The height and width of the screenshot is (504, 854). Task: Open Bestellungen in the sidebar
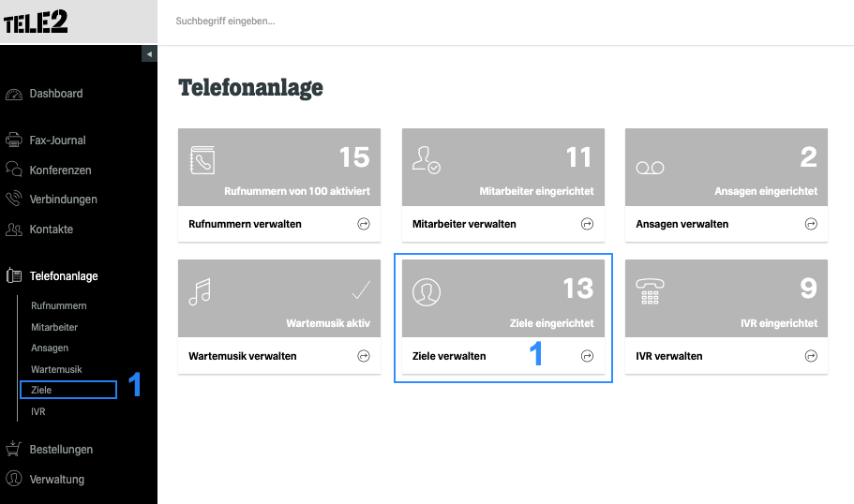61,450
